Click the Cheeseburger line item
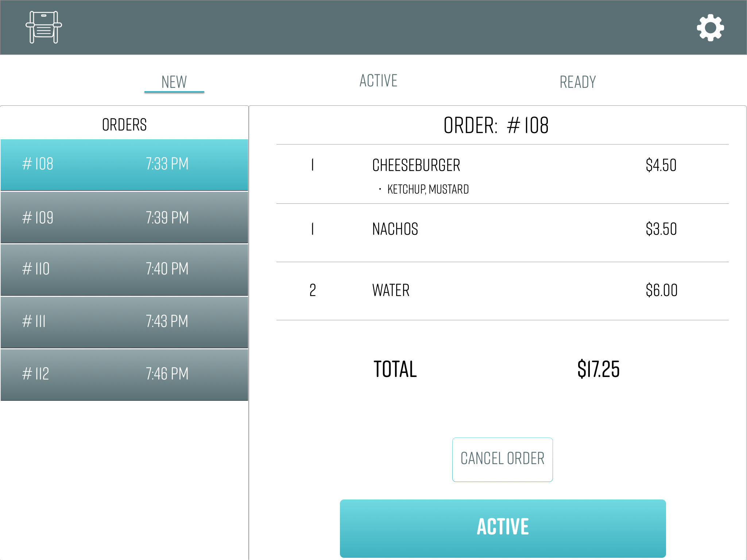Viewport: 747px width, 560px height. click(x=503, y=174)
